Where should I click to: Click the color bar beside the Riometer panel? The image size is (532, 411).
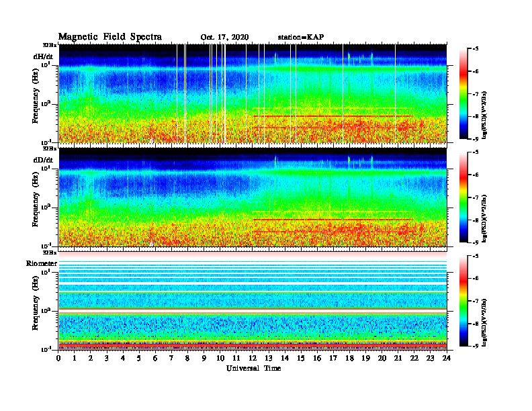[463, 301]
